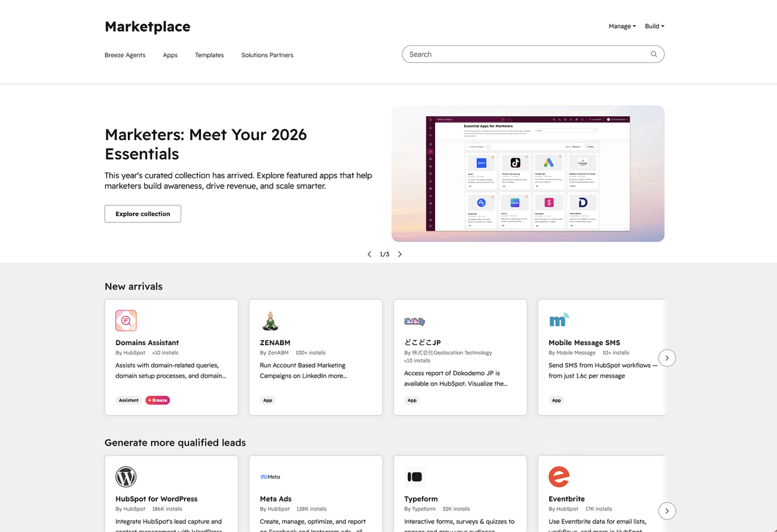Click the Typeform logo icon
Image resolution: width=777 pixels, height=532 pixels.
tap(415, 477)
